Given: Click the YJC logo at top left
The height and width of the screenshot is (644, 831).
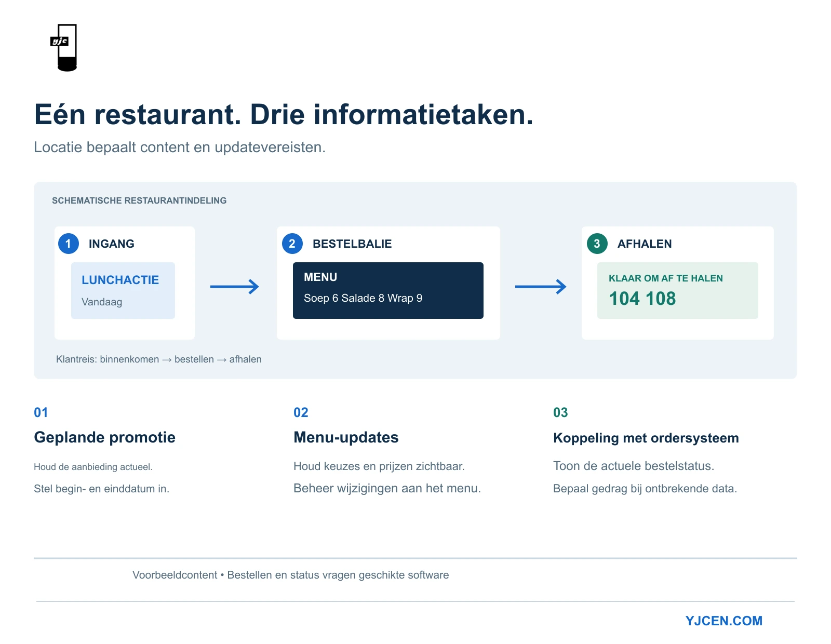Looking at the screenshot, I should 64,47.
